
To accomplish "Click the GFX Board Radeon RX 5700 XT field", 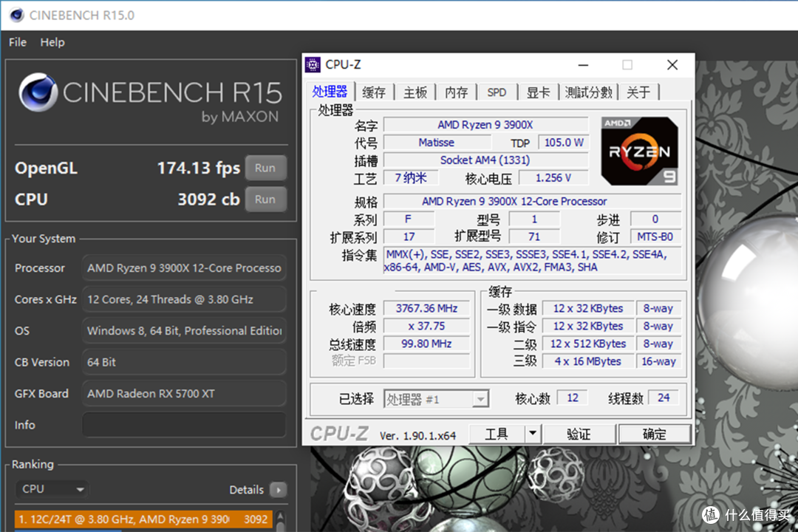I will [184, 394].
